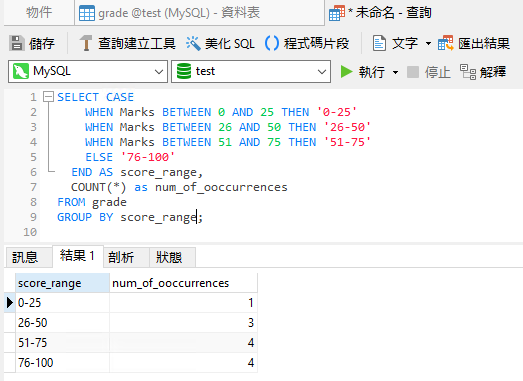Screen dimensions: 523x381
Task: Click the count cell in the 76-100 row
Action: click(x=183, y=363)
